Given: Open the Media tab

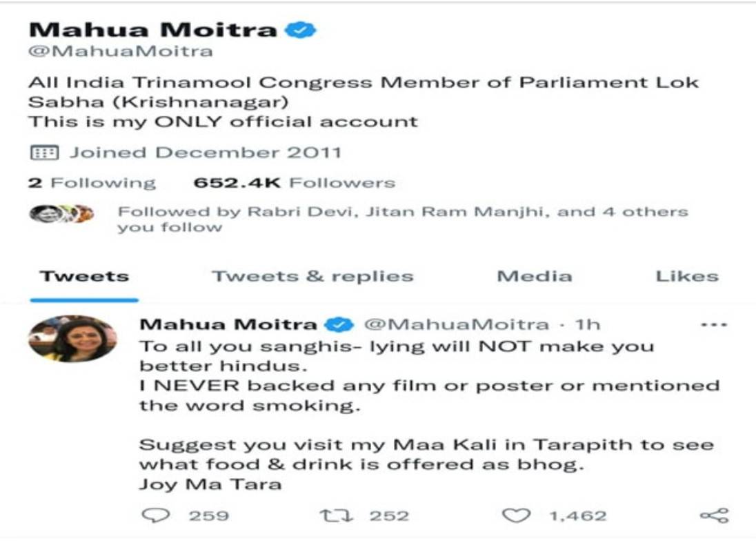Looking at the screenshot, I should point(535,277).
